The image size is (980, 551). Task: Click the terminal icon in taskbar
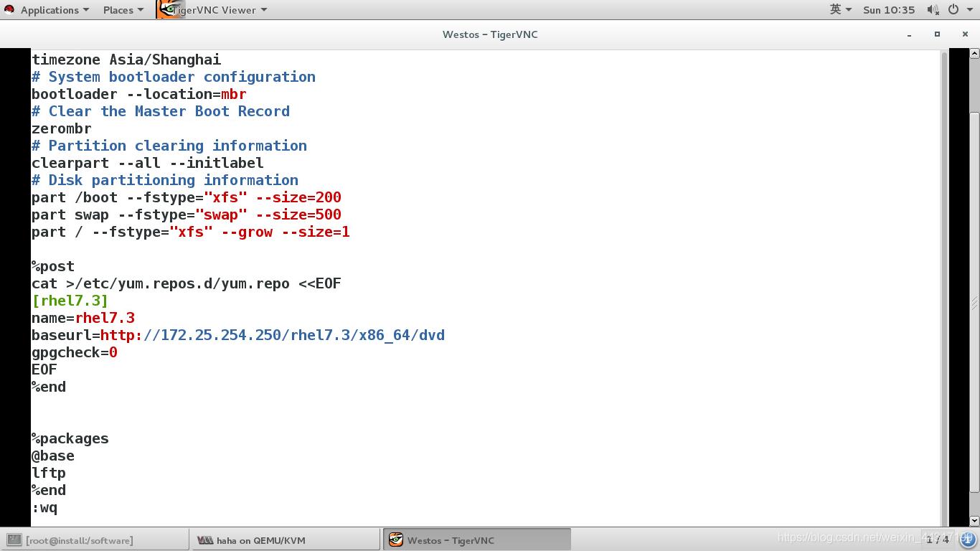[14, 540]
